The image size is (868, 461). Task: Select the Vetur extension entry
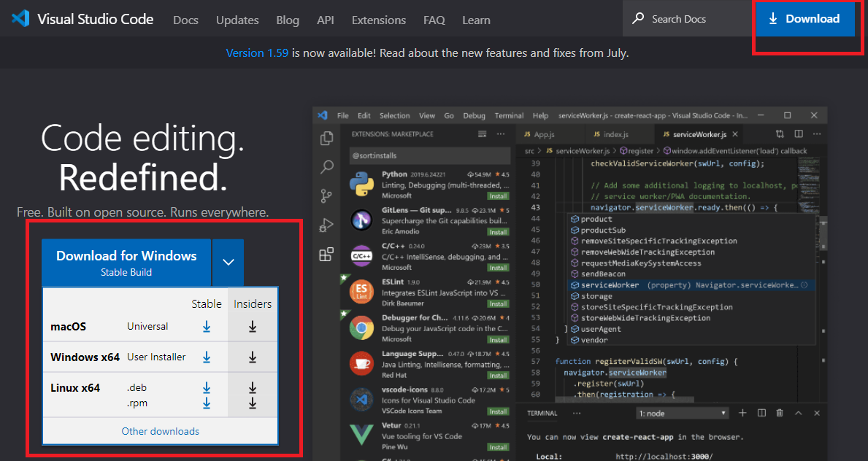(429, 435)
